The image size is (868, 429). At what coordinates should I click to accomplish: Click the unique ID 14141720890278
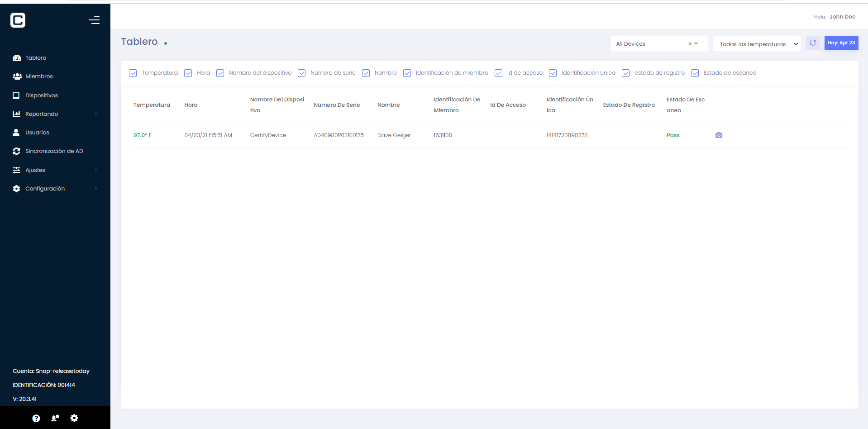click(567, 135)
